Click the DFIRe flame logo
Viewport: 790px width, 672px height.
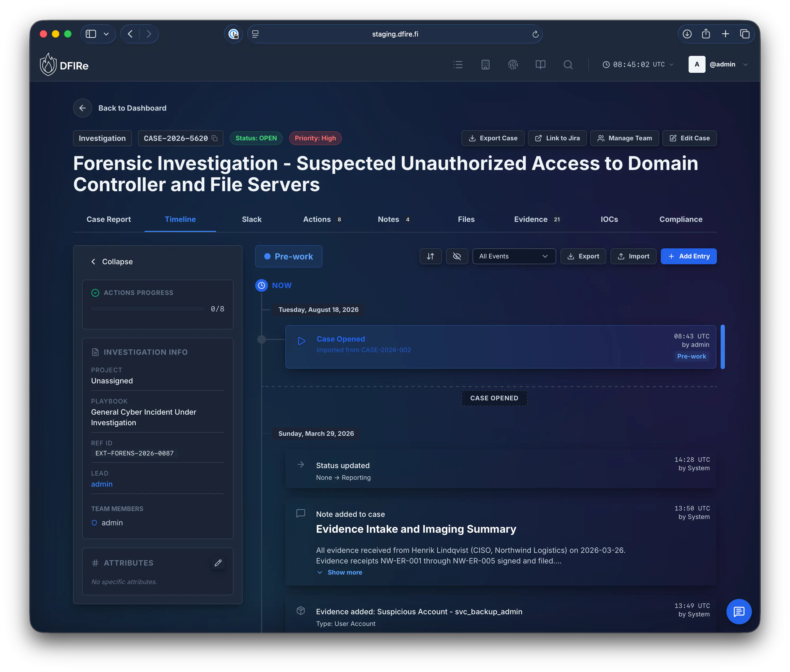(48, 64)
